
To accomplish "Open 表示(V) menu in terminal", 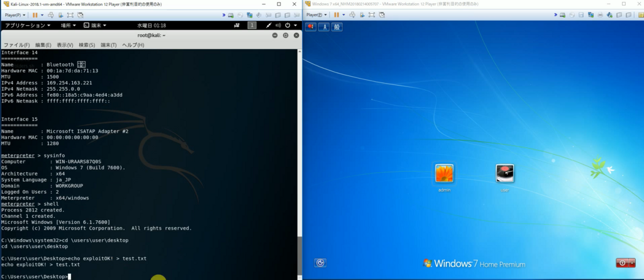I will 65,45.
